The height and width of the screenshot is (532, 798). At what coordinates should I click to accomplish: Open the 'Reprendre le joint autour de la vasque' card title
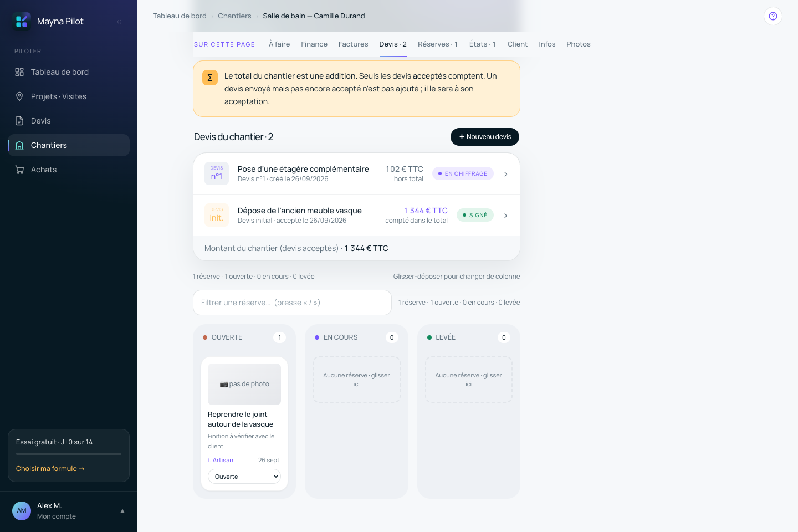coord(241,420)
